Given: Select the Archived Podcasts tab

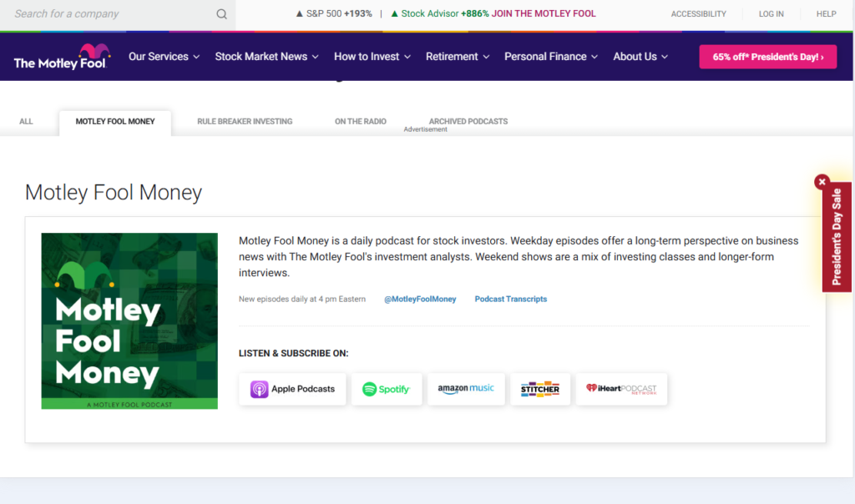Looking at the screenshot, I should tap(468, 121).
